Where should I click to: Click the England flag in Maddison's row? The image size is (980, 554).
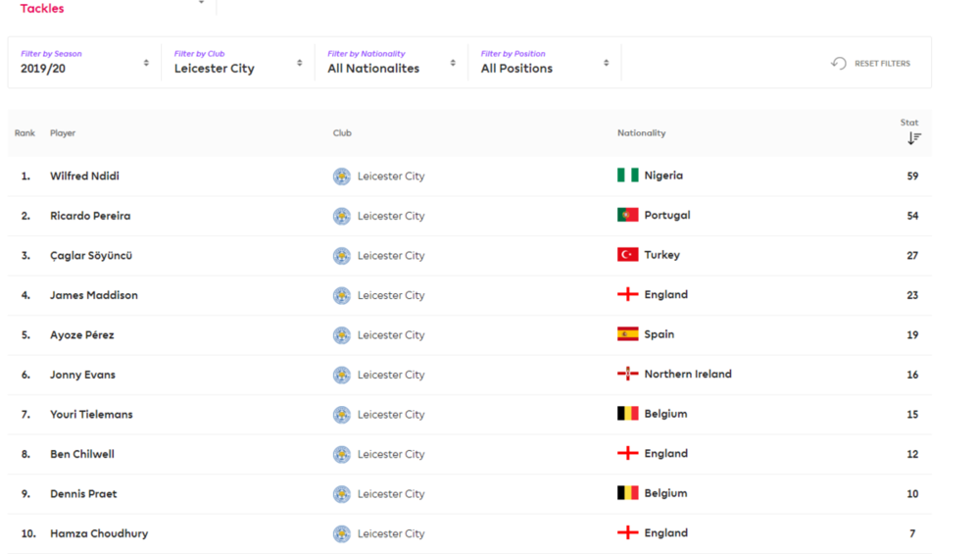pos(627,294)
